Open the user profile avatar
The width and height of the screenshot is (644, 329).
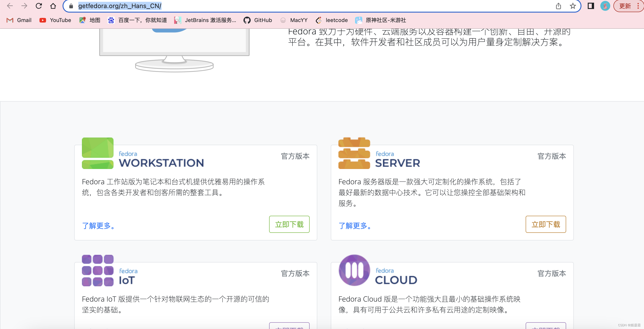click(x=605, y=6)
